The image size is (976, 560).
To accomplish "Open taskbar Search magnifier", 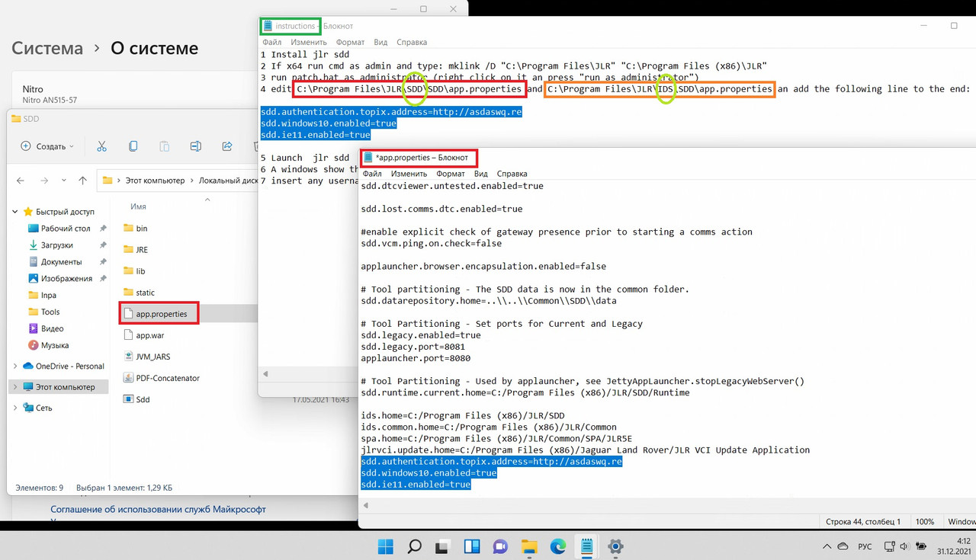I will (x=414, y=546).
